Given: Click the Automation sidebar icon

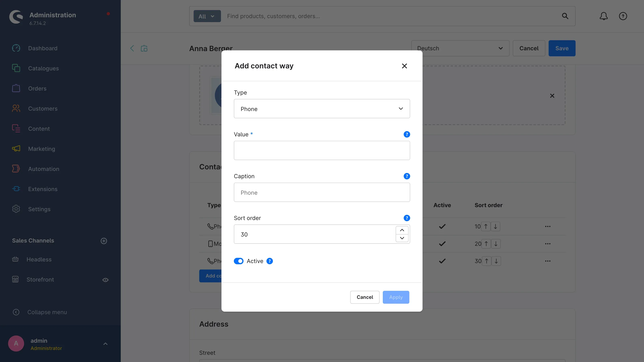Looking at the screenshot, I should pyautogui.click(x=16, y=169).
